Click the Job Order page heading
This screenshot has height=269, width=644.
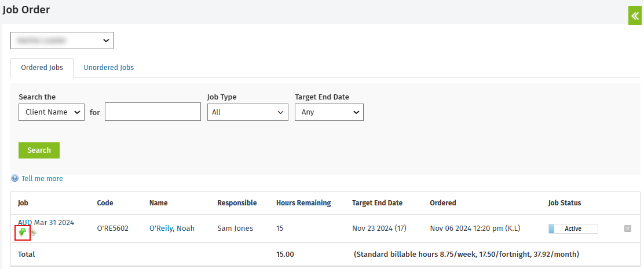[26, 10]
